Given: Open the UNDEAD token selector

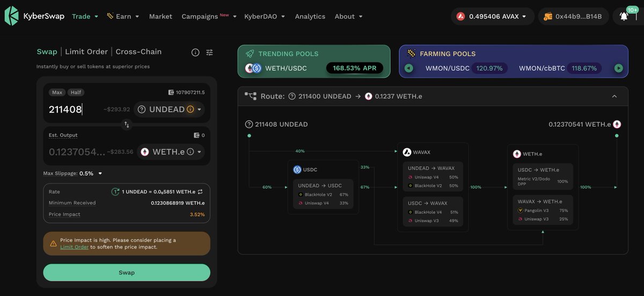Looking at the screenshot, I should pos(169,109).
